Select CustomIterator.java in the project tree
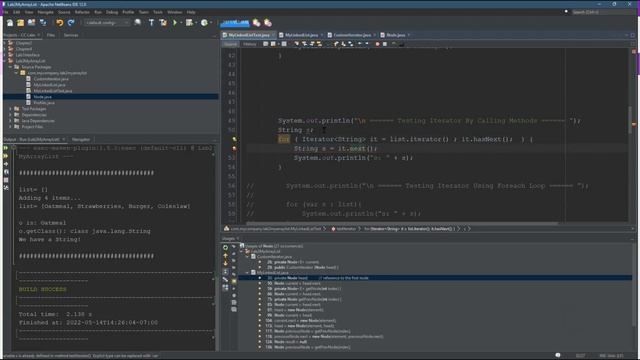 (x=51, y=79)
